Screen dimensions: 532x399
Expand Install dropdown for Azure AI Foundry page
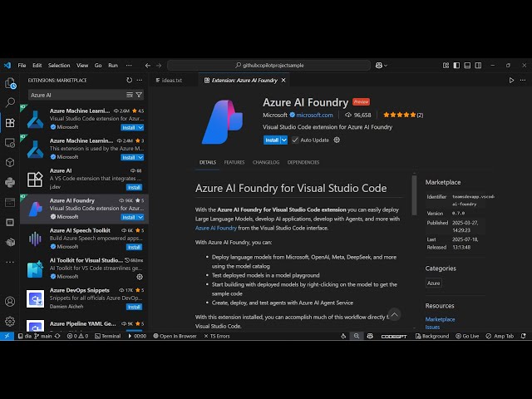(284, 140)
